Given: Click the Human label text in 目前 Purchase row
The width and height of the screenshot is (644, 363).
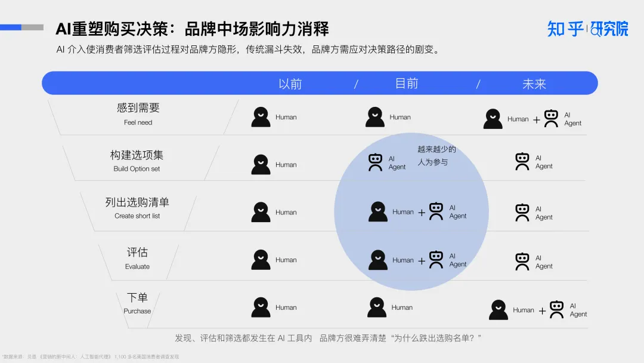Looking at the screenshot, I should [402, 307].
